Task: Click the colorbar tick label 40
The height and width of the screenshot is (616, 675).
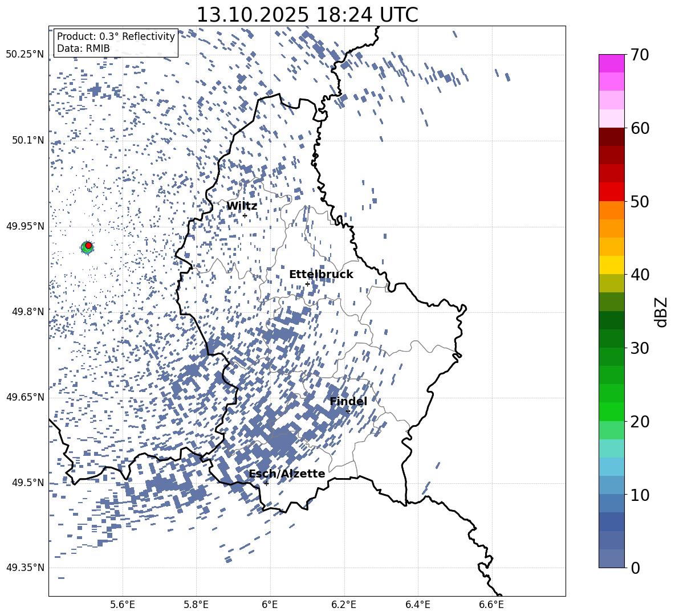Action: click(x=640, y=275)
